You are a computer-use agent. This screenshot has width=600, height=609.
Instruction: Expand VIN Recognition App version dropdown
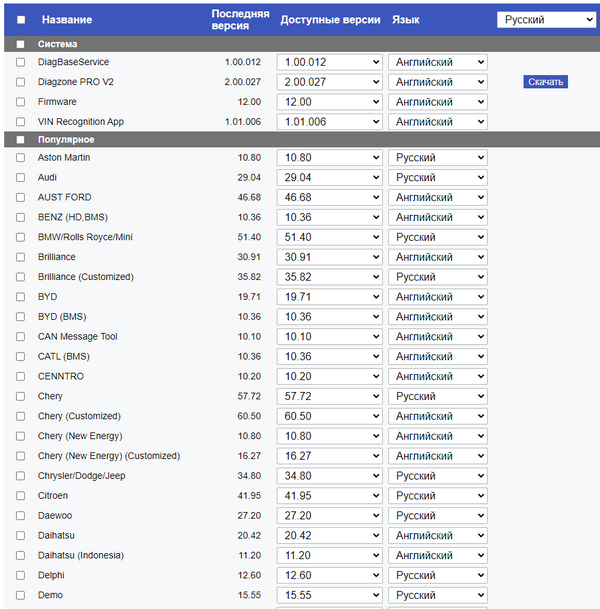[x=330, y=122]
